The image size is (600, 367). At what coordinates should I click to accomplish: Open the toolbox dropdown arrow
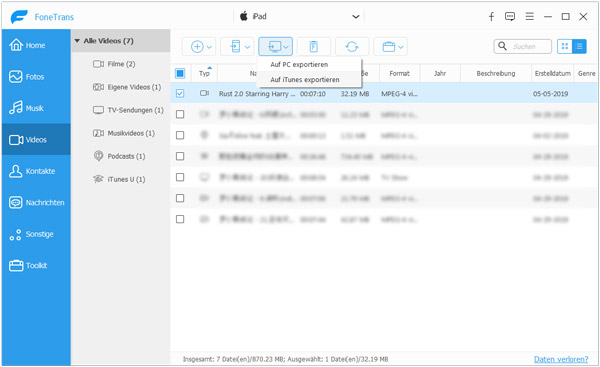[401, 47]
